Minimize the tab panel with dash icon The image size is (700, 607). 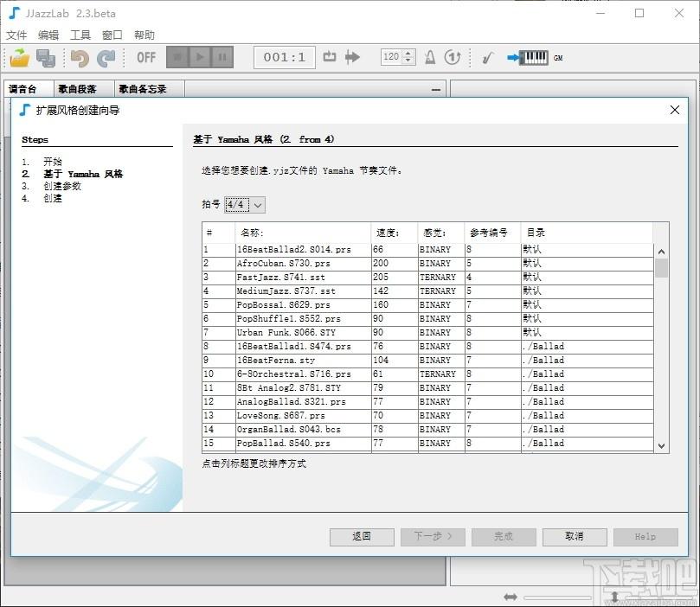click(436, 90)
